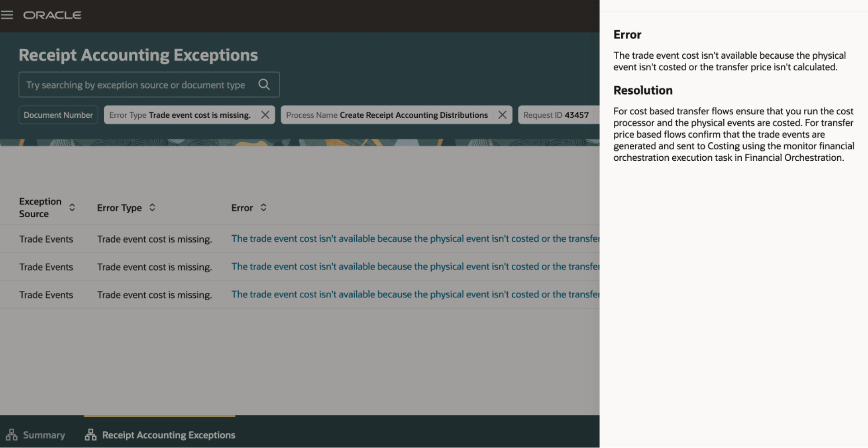
Task: Switch to the Summary tab
Action: (x=36, y=435)
